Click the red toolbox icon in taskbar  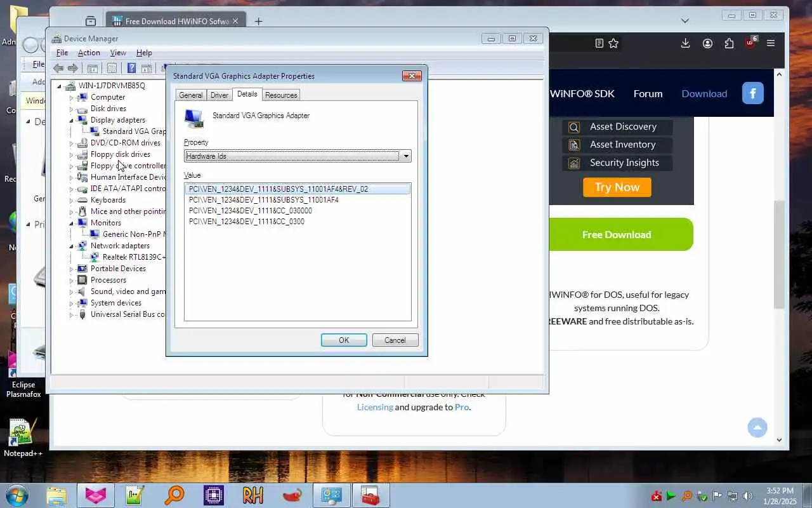[370, 495]
